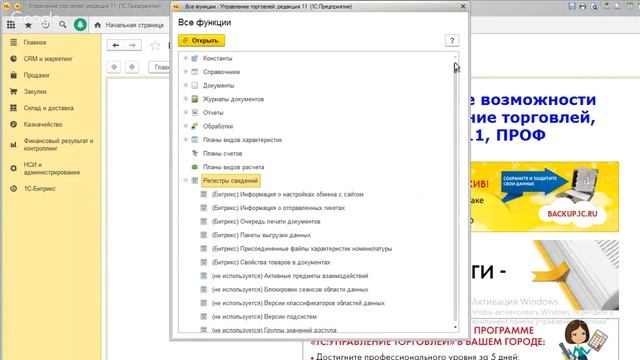The width and height of the screenshot is (640, 360).
Task: Click the CRM и маркетинг pie icon
Action: (x=13, y=59)
